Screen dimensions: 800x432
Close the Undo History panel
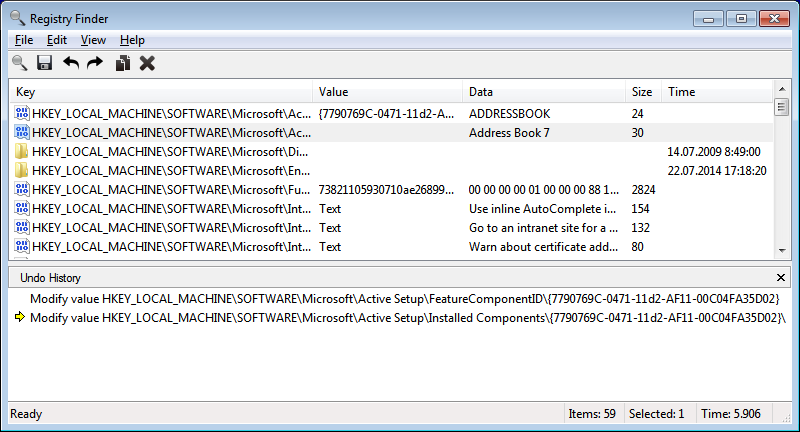pos(781,277)
